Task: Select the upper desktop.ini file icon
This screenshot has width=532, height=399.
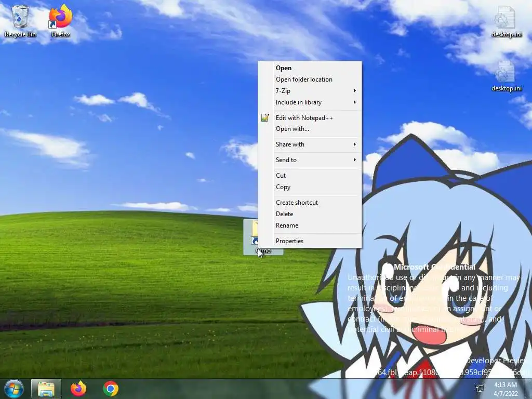Action: click(506, 21)
